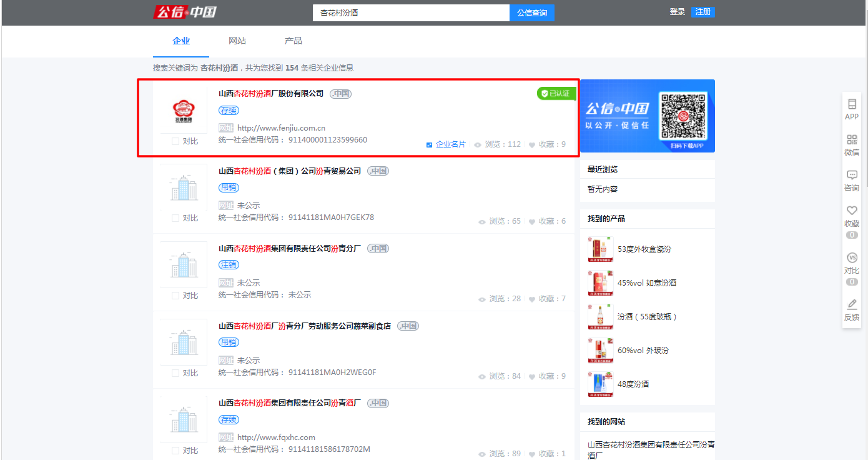This screenshot has height=460, width=868.
Task: Switch to the 产品 tab
Action: point(293,41)
